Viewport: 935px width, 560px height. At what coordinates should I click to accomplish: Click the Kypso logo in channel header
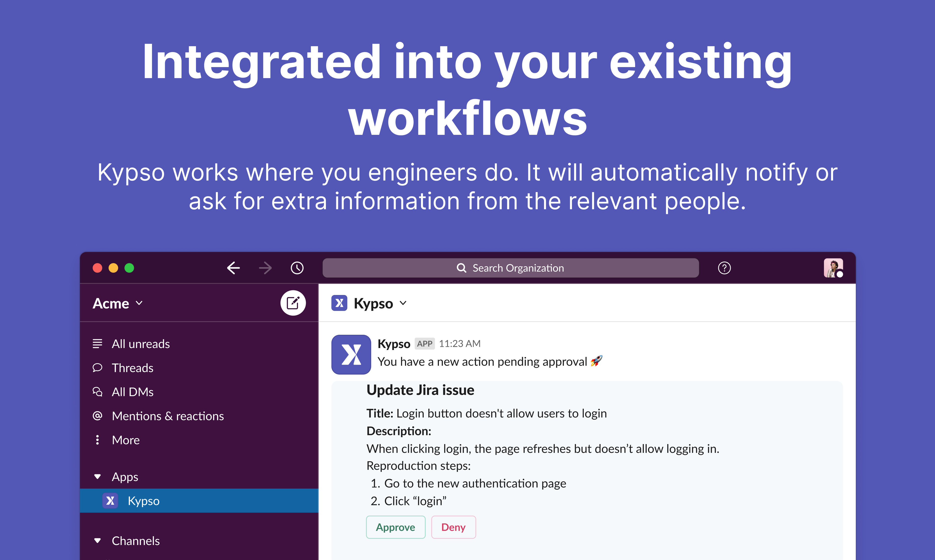tap(339, 303)
